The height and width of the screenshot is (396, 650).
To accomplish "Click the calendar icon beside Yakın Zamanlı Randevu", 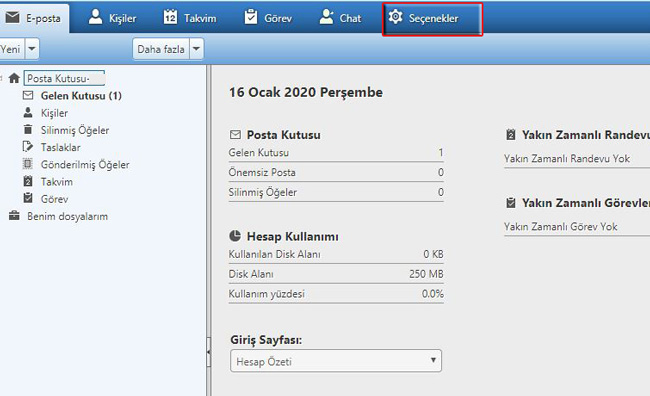I will point(511,135).
